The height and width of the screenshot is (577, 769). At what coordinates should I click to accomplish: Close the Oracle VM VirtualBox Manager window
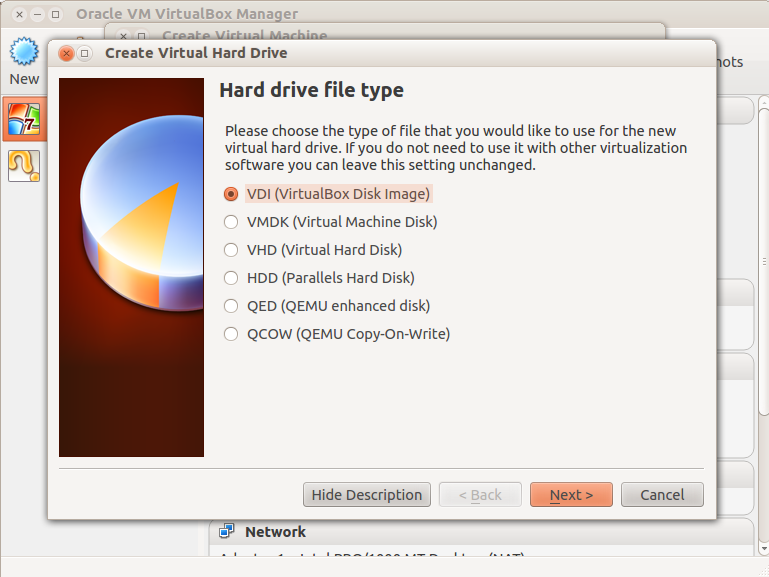(x=19, y=14)
